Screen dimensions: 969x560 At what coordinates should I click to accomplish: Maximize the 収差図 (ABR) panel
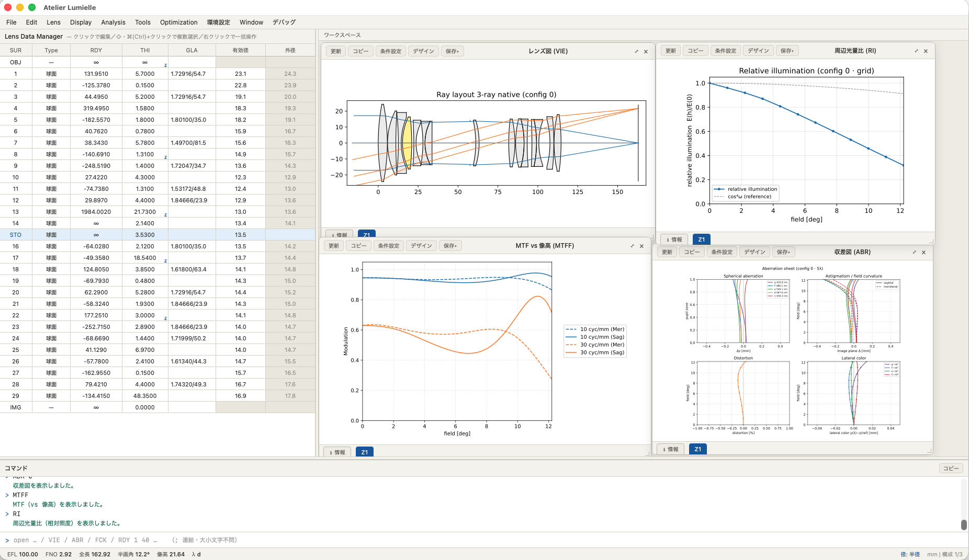(x=914, y=252)
